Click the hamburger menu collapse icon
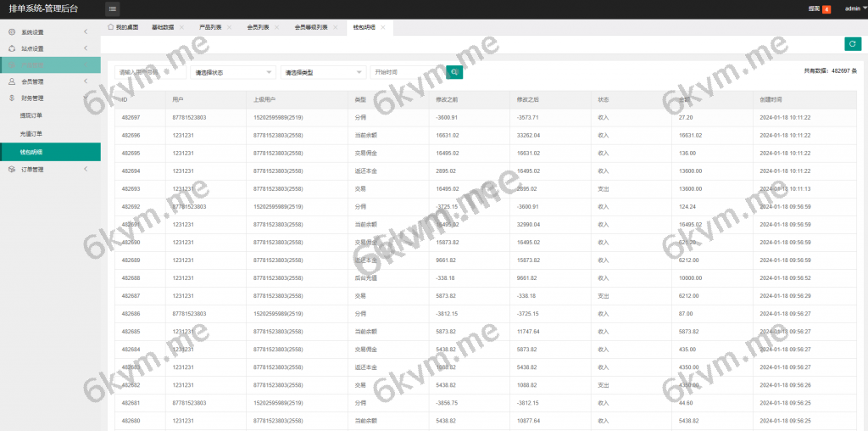This screenshot has height=431, width=868. click(113, 9)
